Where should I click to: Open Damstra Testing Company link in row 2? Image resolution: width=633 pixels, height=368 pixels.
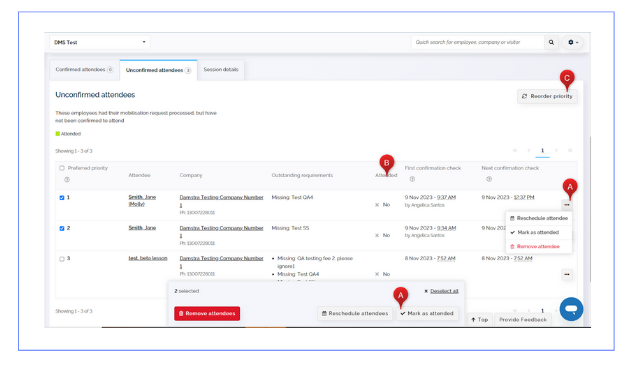pos(221,232)
